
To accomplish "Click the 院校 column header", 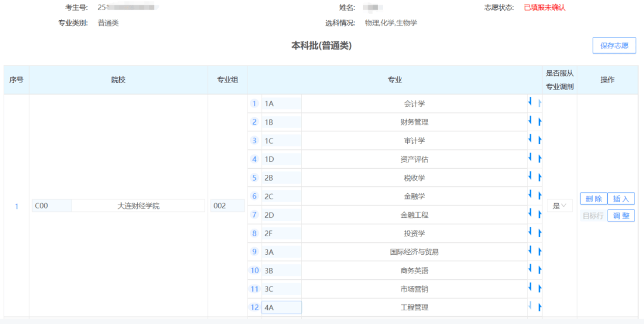I will pyautogui.click(x=118, y=80).
